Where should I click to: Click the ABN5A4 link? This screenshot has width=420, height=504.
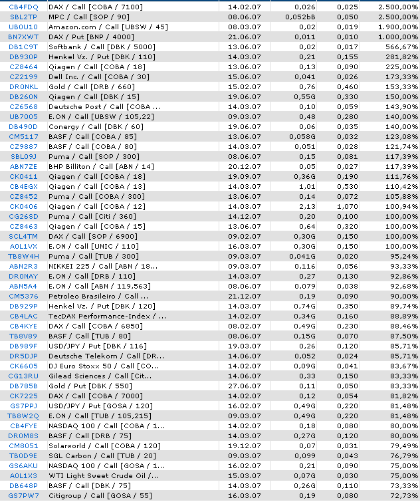(x=23, y=286)
